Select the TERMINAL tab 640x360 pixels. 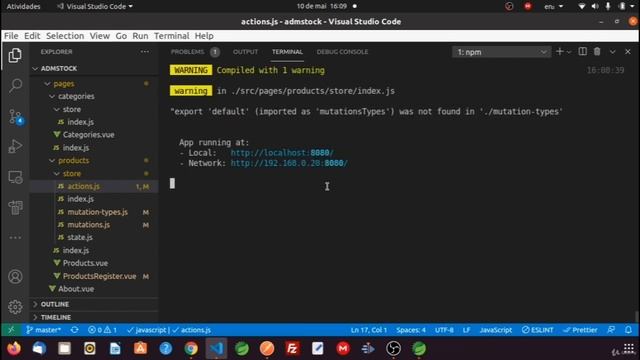click(287, 52)
